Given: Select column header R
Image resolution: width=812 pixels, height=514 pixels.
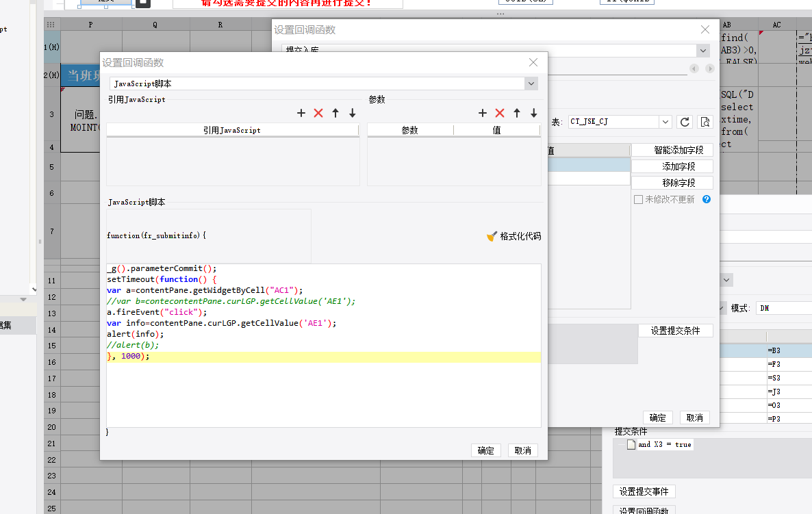Looking at the screenshot, I should tap(220, 25).
